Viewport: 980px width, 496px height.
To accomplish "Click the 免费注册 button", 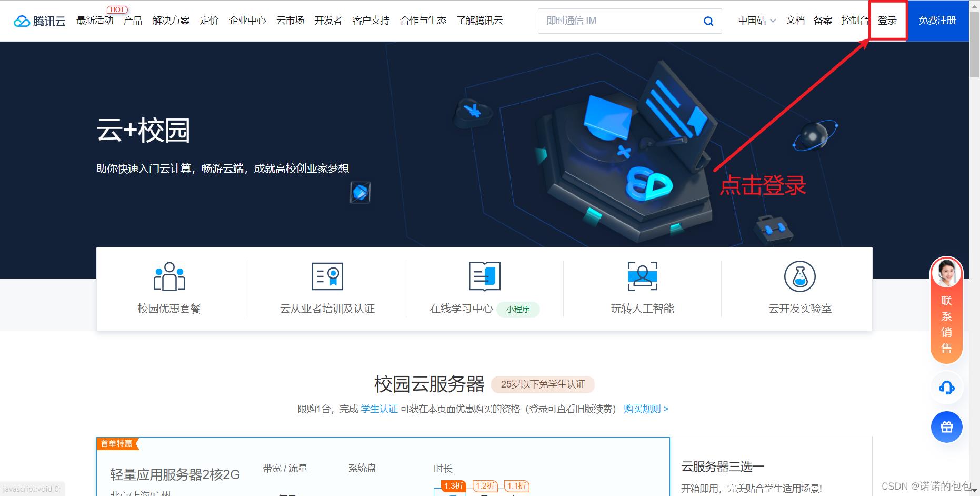I will (x=937, y=21).
